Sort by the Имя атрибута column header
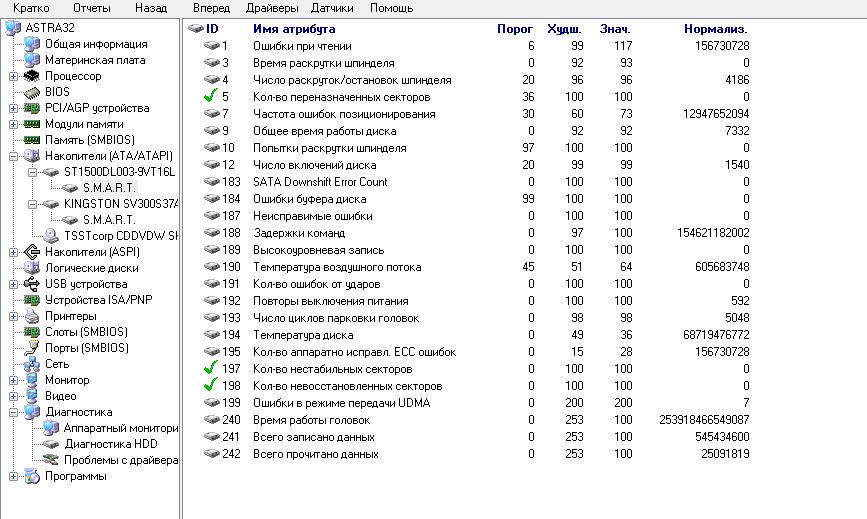The width and height of the screenshot is (867, 519). tap(294, 29)
